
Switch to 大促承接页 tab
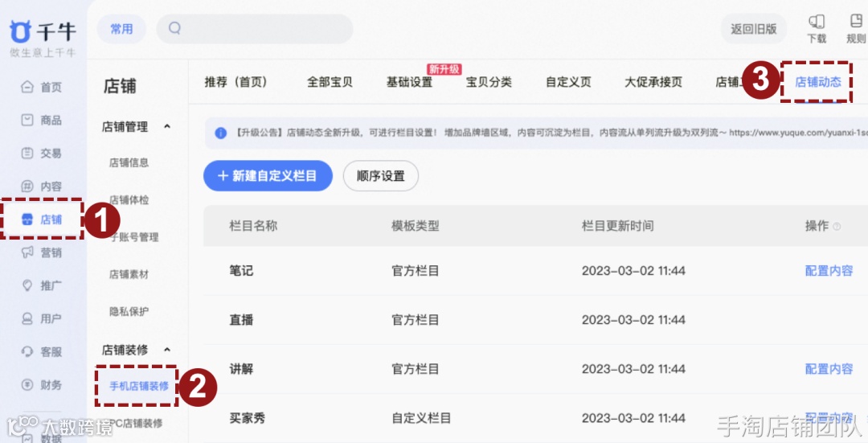(653, 82)
